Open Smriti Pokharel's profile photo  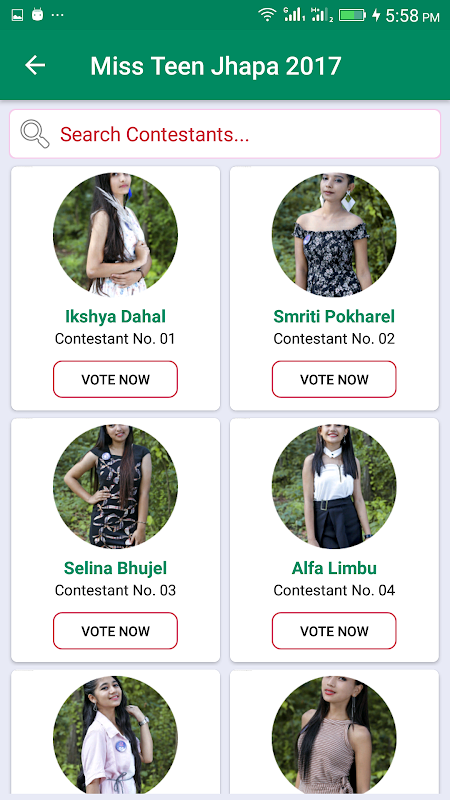point(334,235)
